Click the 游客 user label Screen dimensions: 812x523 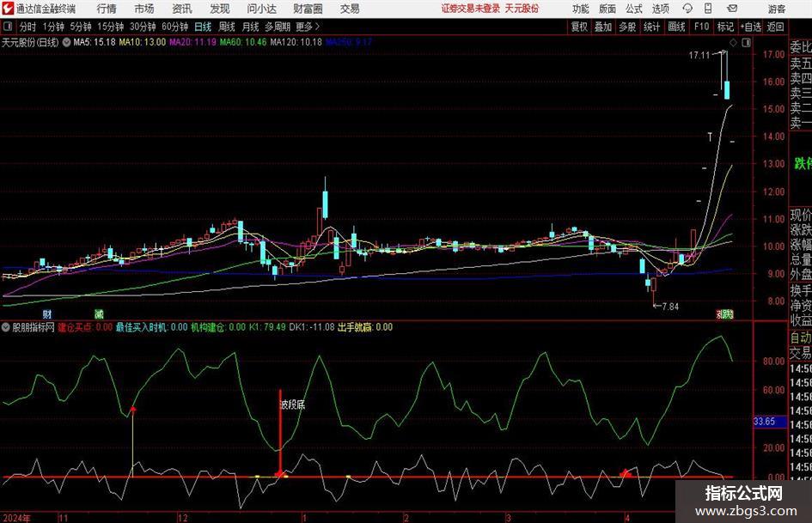pyautogui.click(x=777, y=9)
